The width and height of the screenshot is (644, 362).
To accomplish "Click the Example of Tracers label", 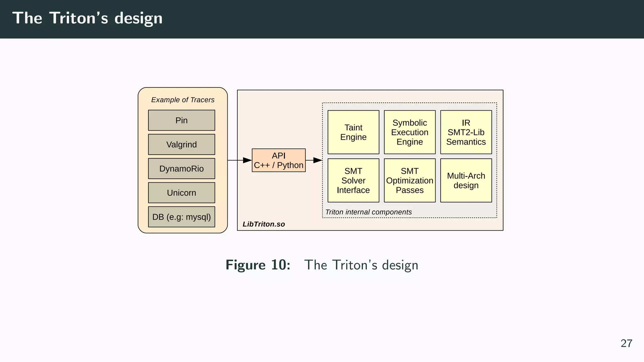I will click(x=183, y=100).
